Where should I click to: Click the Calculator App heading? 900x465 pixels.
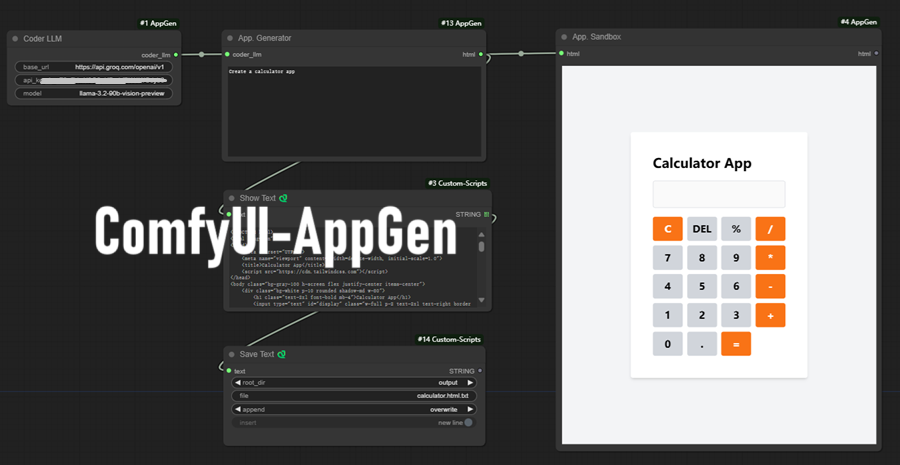[702, 163]
